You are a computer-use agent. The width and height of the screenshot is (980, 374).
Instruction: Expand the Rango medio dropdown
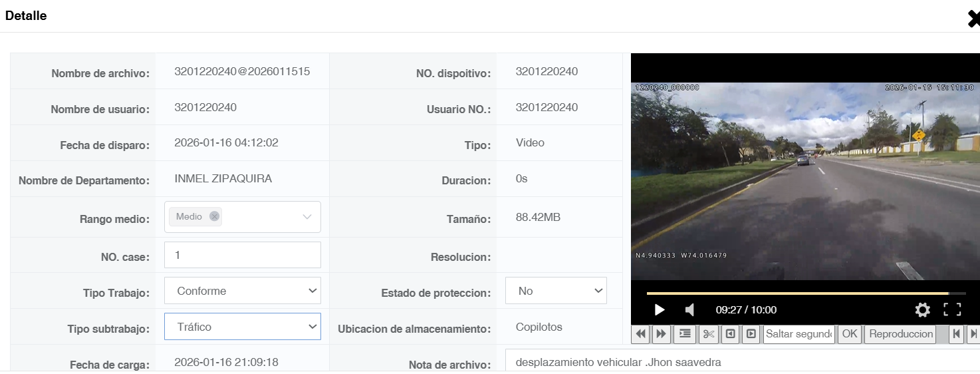pos(307,217)
